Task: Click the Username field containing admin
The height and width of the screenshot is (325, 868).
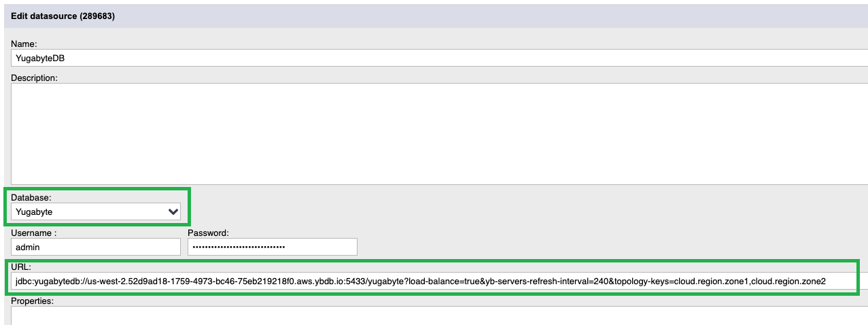Action: coord(96,247)
